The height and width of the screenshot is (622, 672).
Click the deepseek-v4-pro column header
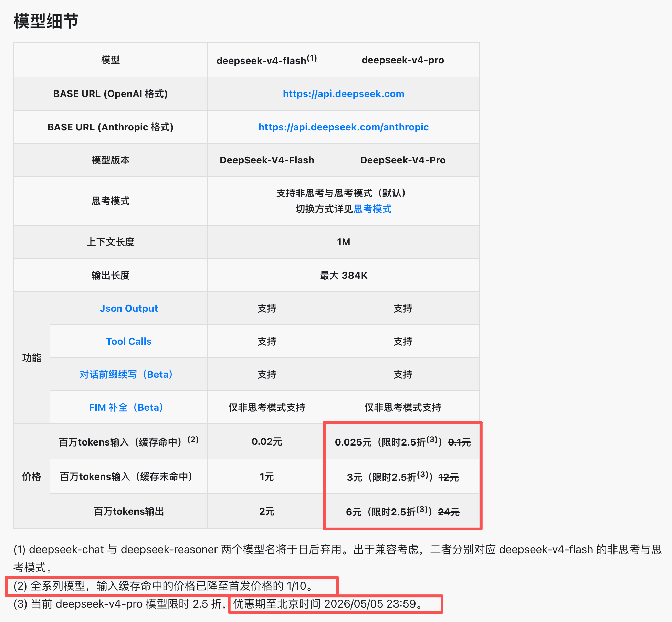pyautogui.click(x=402, y=60)
